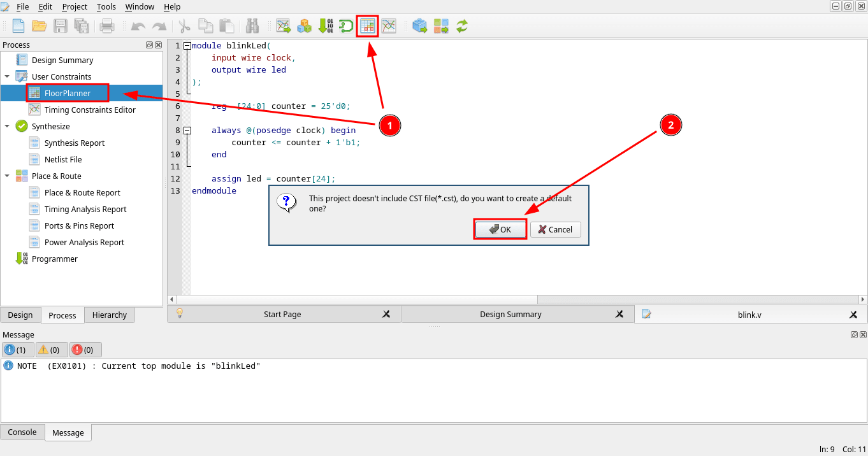Select the blink.v editor tab
The image size is (868, 456).
[749, 314]
